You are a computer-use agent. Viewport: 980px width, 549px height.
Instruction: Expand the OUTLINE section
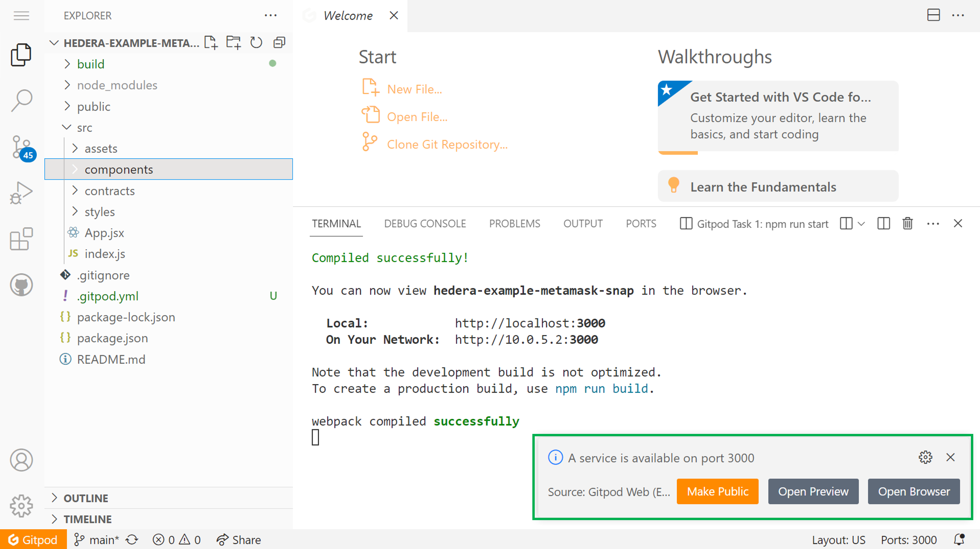[x=85, y=498]
